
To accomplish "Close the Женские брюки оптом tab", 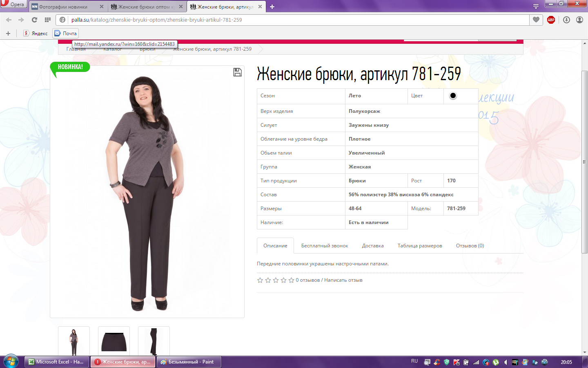I will click(181, 7).
